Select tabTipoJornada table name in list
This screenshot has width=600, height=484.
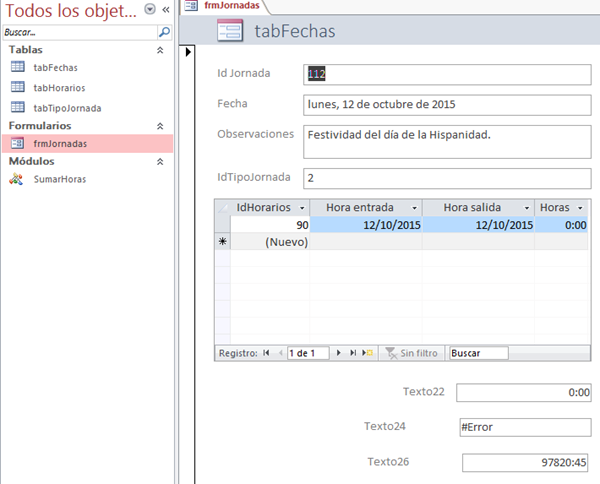click(x=67, y=108)
